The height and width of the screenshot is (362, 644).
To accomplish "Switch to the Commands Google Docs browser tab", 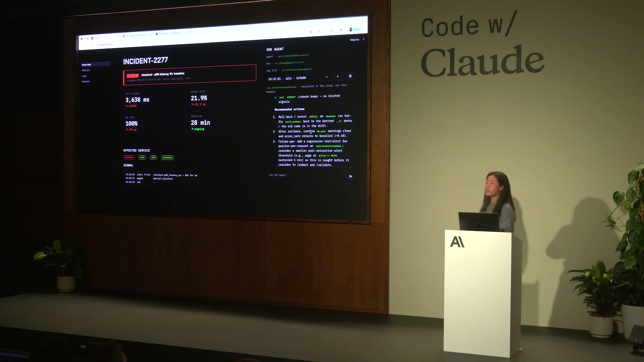I will (170, 33).
